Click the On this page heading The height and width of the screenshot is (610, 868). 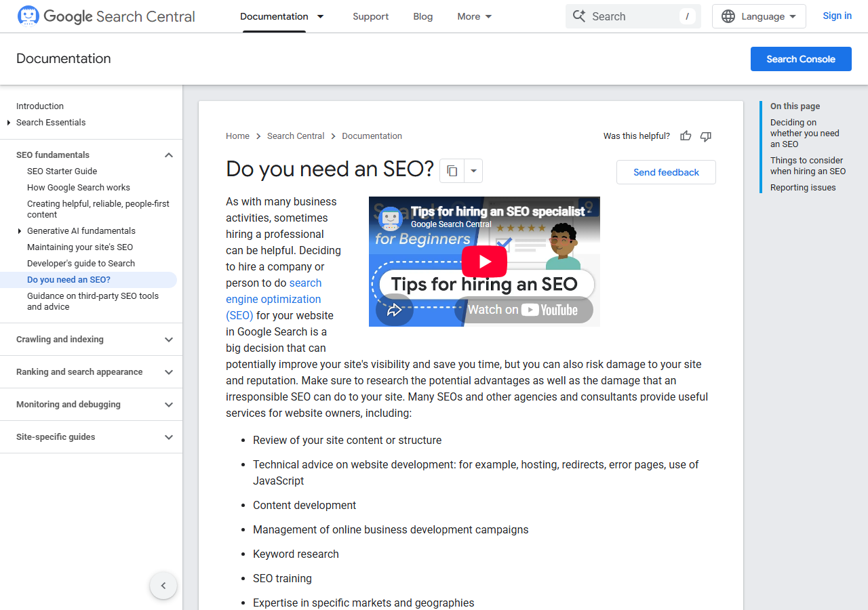pos(795,106)
